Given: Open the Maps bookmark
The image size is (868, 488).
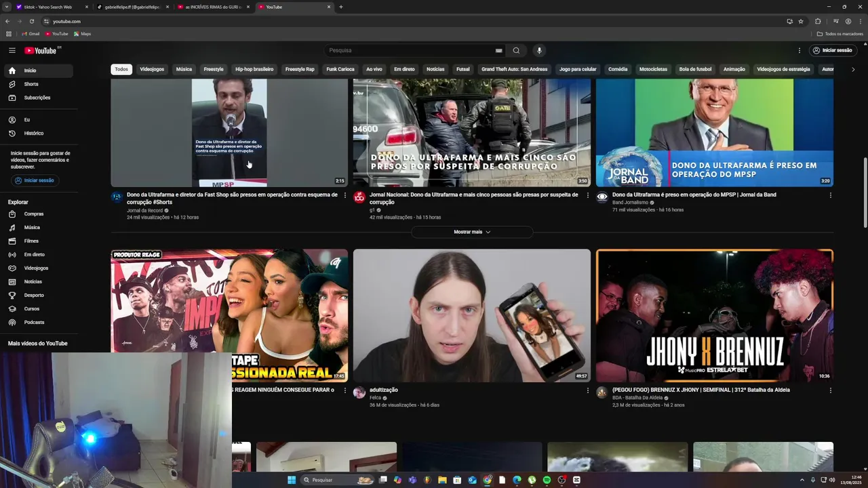Looking at the screenshot, I should point(82,34).
